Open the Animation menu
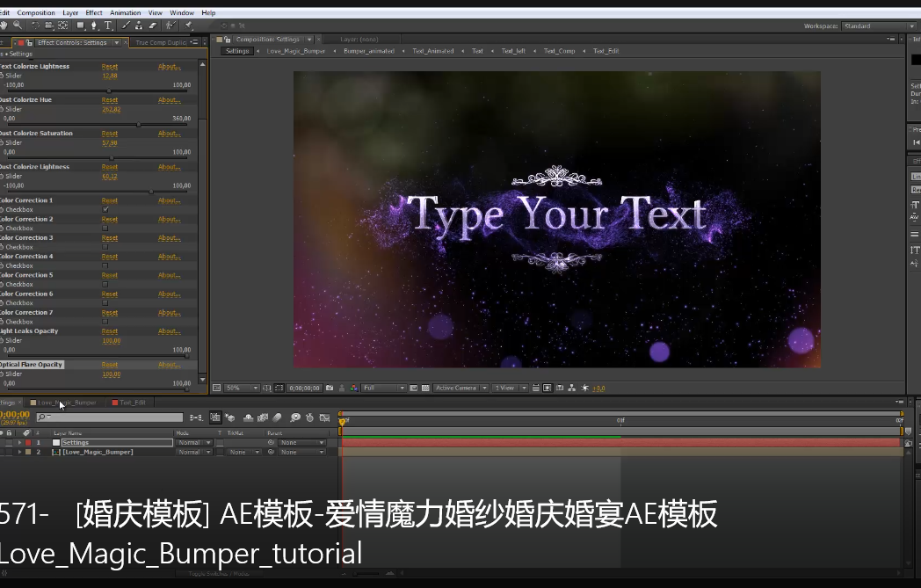Screen dimensions: 921x588 (125, 12)
